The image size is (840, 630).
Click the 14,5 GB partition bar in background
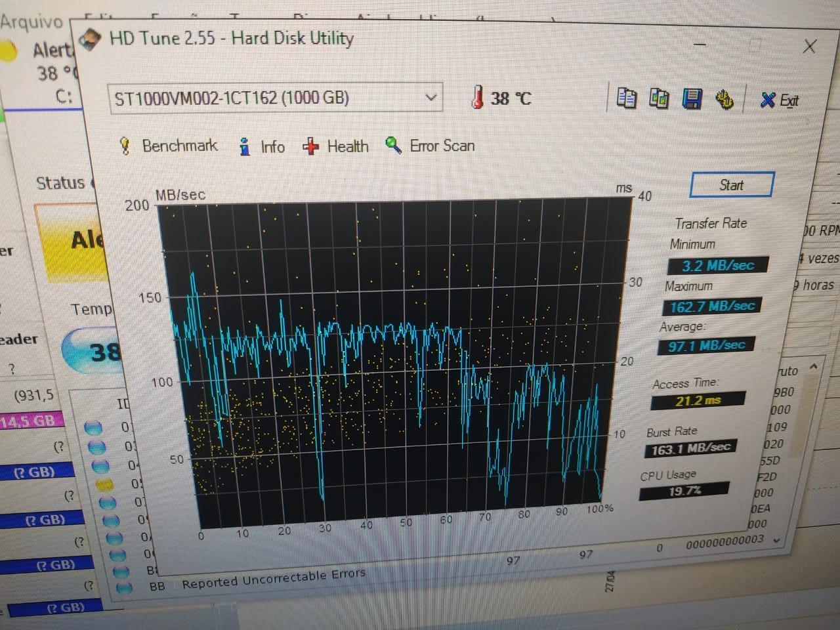click(30, 421)
